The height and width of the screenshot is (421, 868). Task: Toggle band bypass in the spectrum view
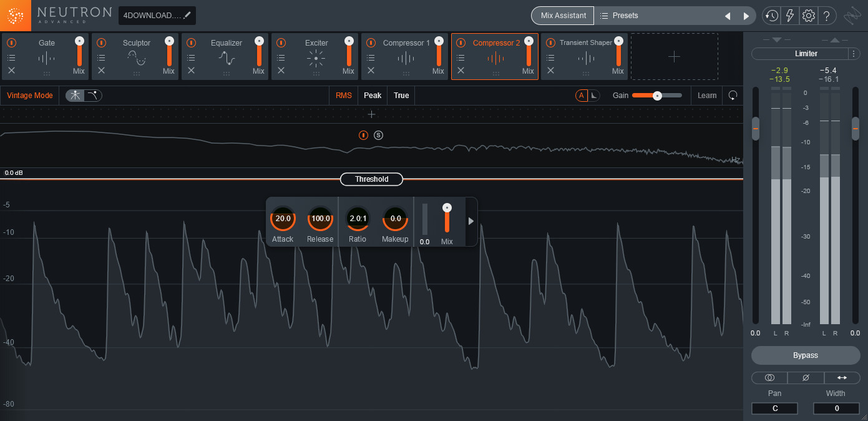[363, 135]
